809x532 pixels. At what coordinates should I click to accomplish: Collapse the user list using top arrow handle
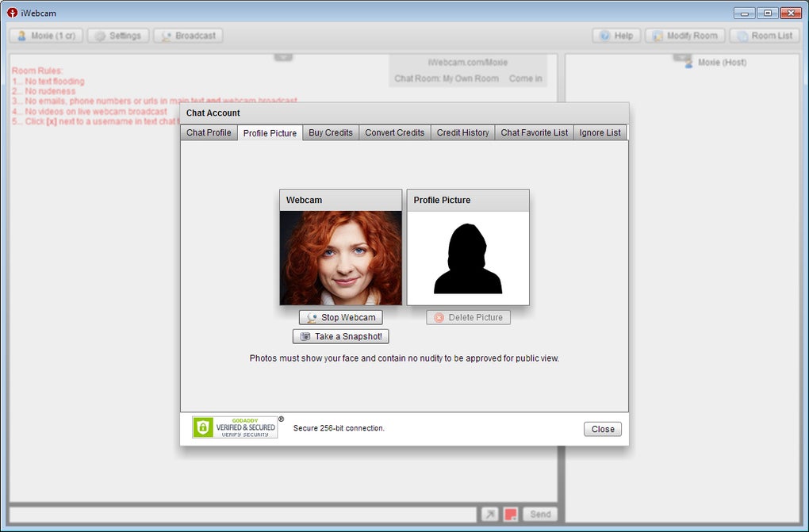pyautogui.click(x=682, y=57)
